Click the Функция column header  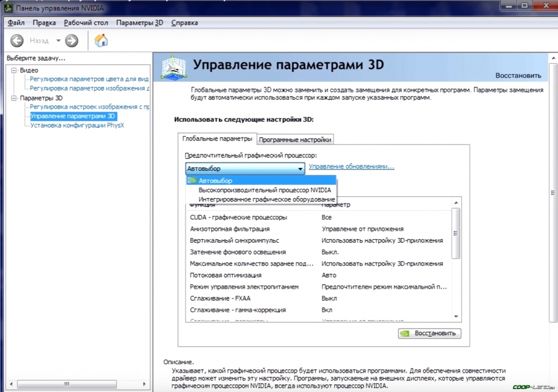(202, 205)
